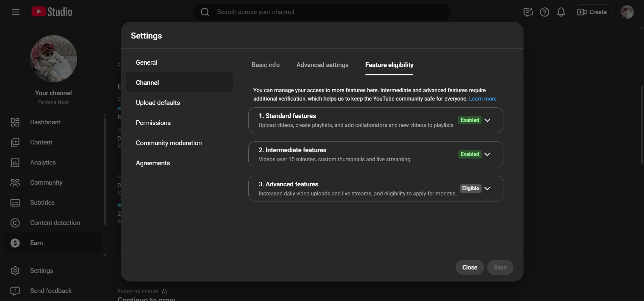Expand the Intermediate features chevron
This screenshot has height=301, width=644.
(x=487, y=154)
